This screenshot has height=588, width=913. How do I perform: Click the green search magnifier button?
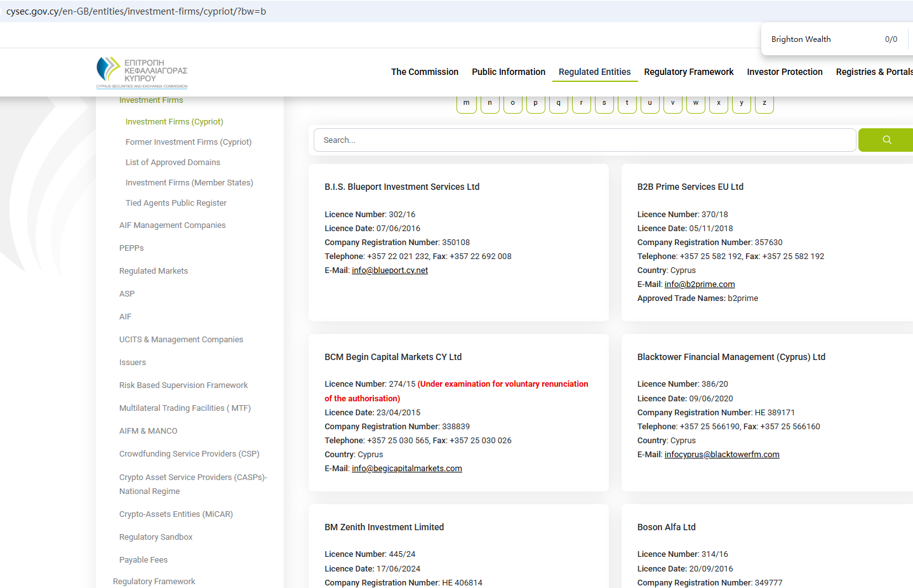pyautogui.click(x=886, y=140)
